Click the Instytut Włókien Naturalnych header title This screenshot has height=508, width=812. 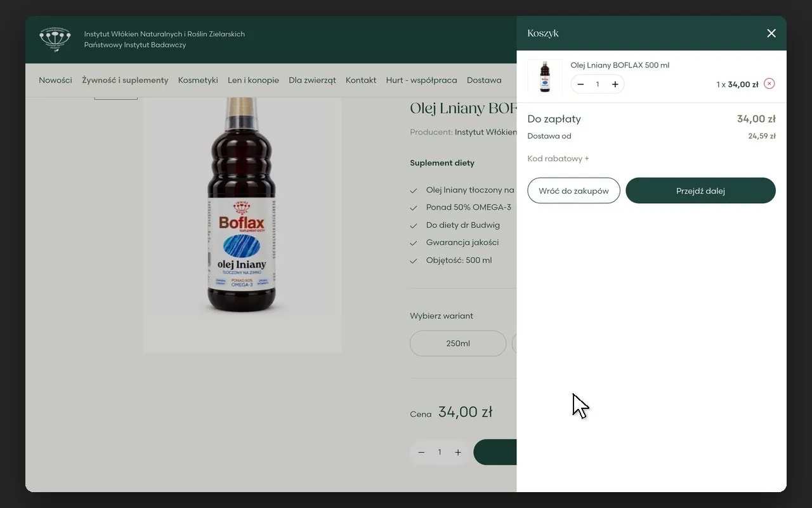coord(164,34)
